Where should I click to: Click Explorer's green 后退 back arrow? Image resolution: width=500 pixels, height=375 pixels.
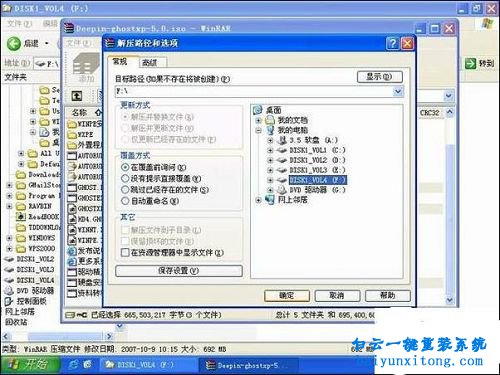click(14, 44)
